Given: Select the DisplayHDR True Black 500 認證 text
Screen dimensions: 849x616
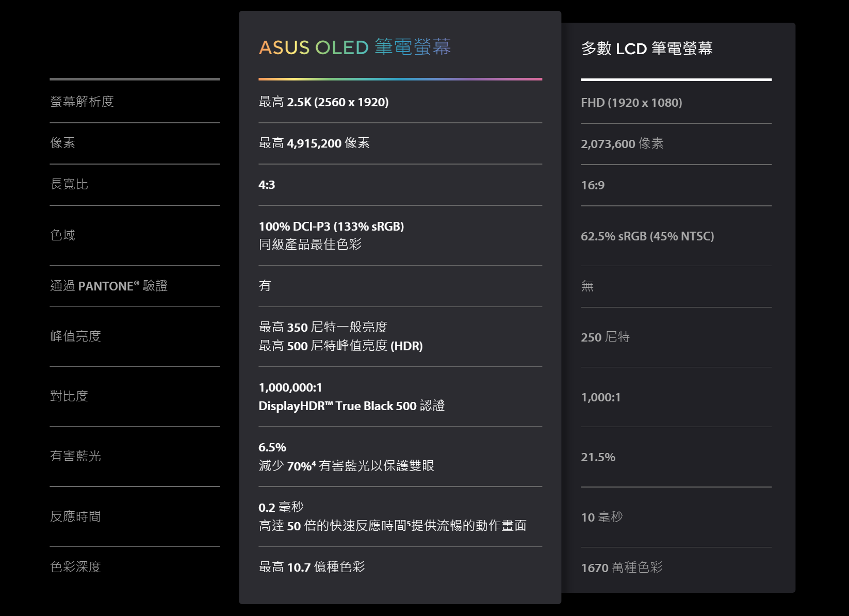Looking at the screenshot, I should pyautogui.click(x=351, y=406).
